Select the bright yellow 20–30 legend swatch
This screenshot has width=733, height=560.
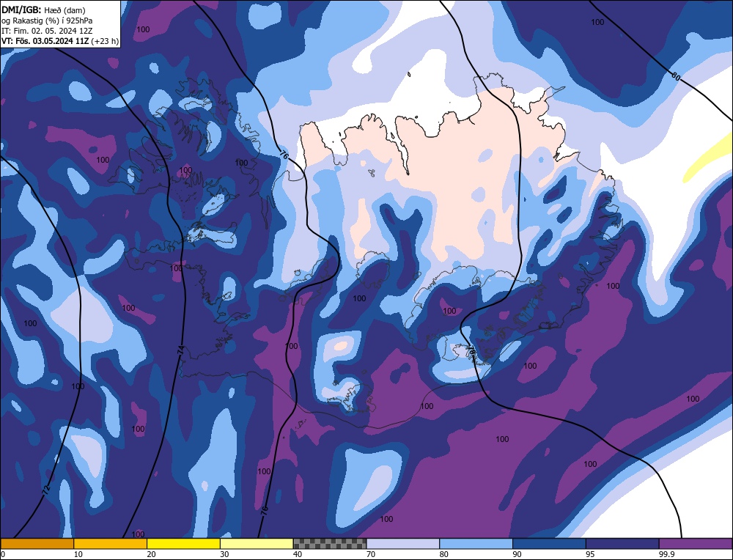[183, 543]
